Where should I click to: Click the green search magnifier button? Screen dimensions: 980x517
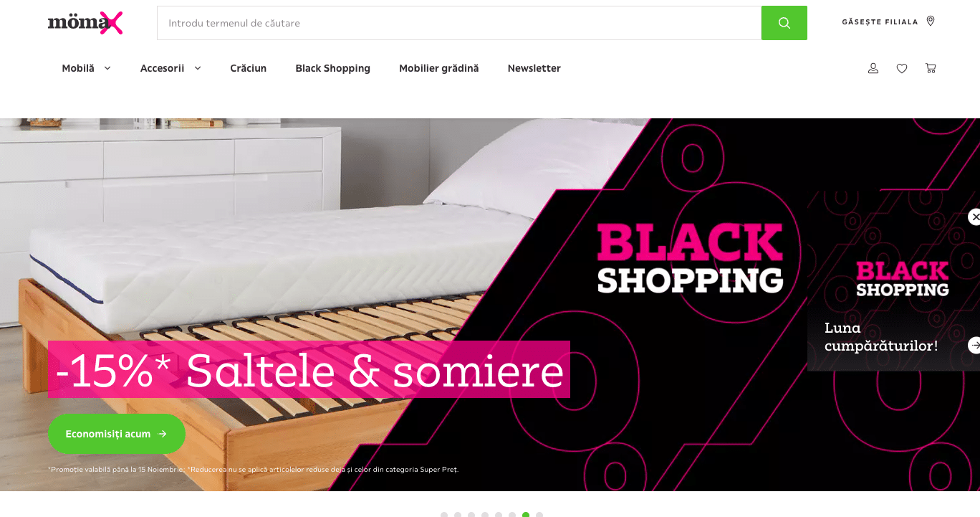784,23
